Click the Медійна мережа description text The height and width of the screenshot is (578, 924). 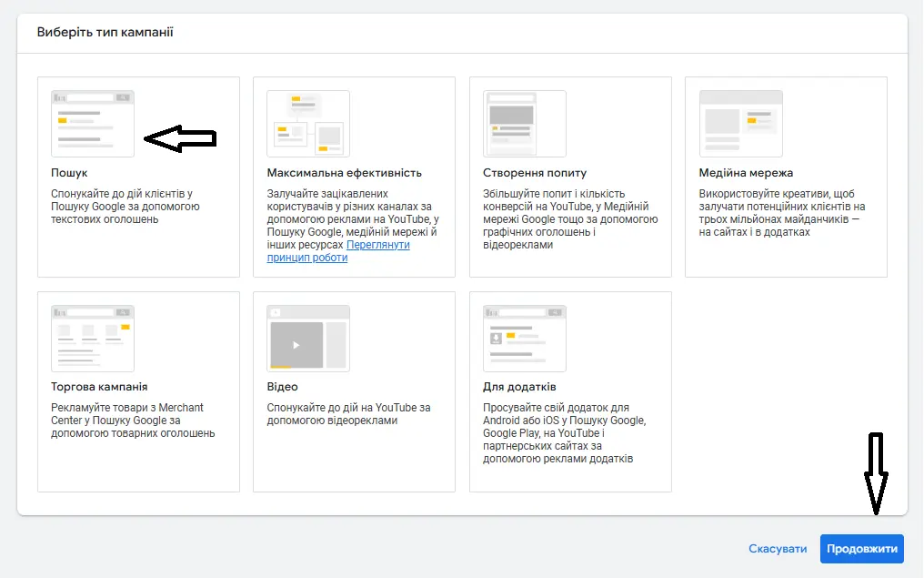coord(782,213)
